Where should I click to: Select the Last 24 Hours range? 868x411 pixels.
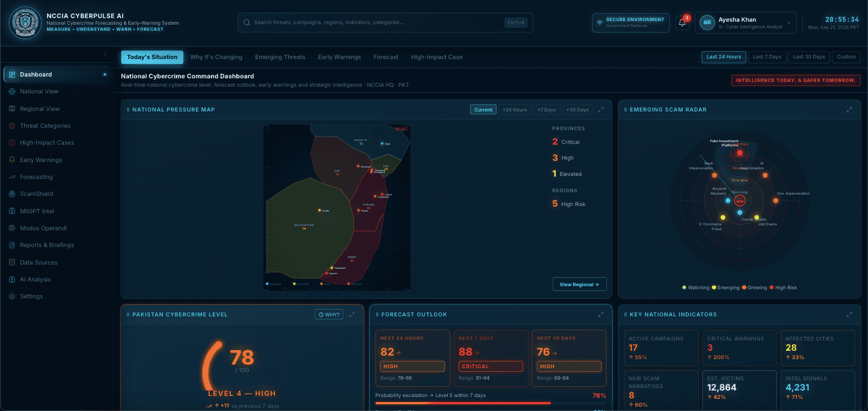[x=724, y=57]
